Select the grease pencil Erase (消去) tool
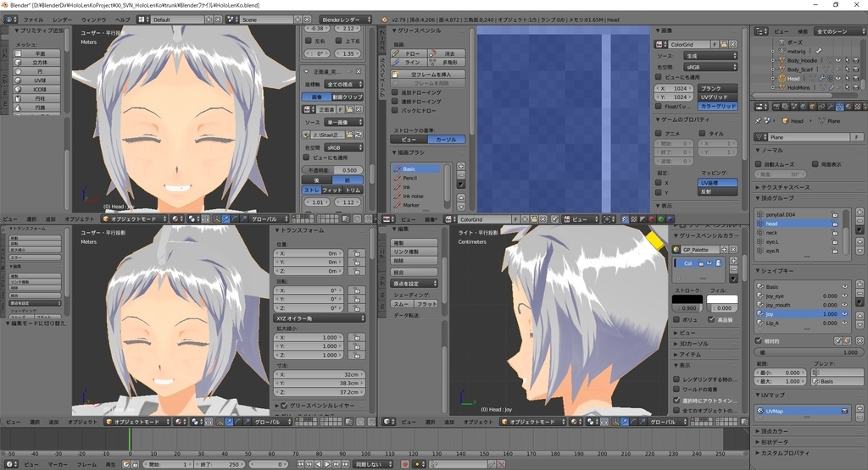This screenshot has width=868, height=470. point(446,53)
